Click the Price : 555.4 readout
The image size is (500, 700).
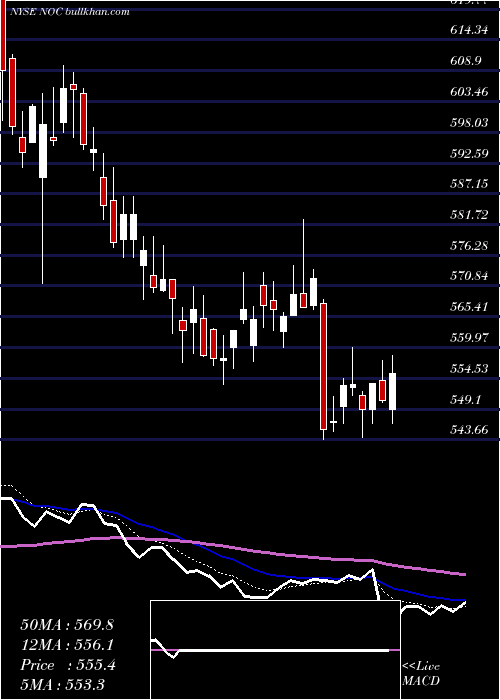point(68,665)
